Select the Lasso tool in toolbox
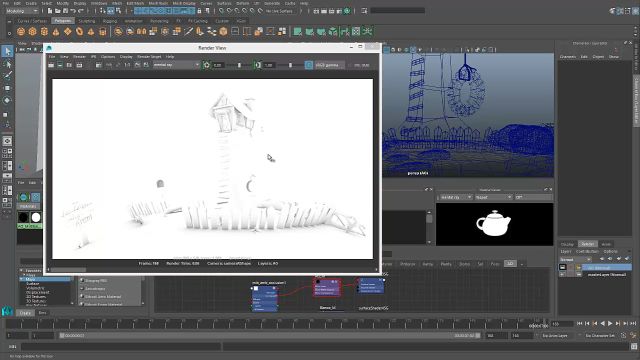Viewport: 640px width, 360px height. [7, 64]
